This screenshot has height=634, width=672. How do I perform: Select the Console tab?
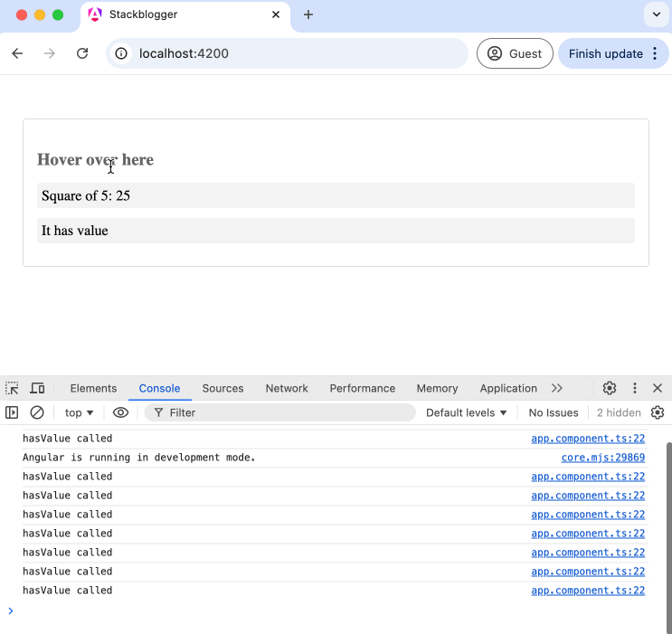159,388
